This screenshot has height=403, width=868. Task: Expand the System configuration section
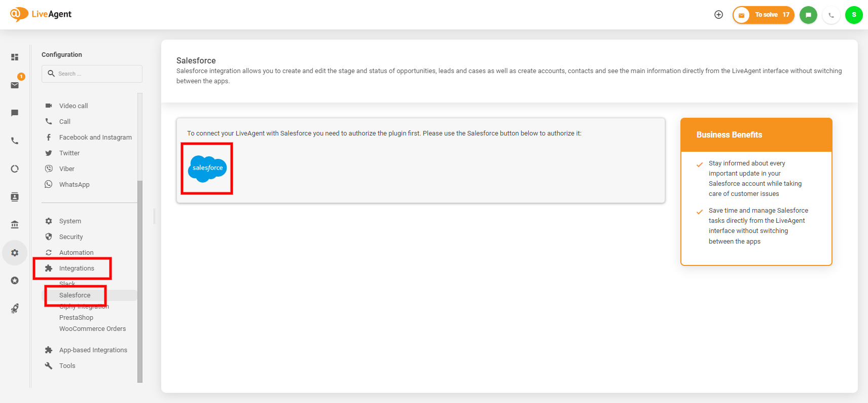point(70,221)
